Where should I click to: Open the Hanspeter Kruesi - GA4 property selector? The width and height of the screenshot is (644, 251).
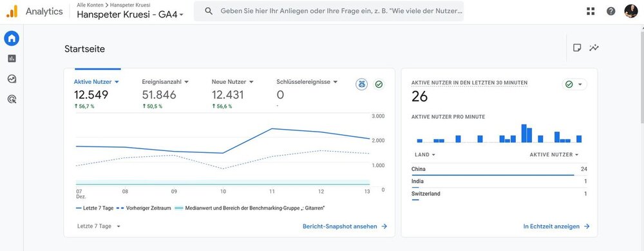(130, 15)
